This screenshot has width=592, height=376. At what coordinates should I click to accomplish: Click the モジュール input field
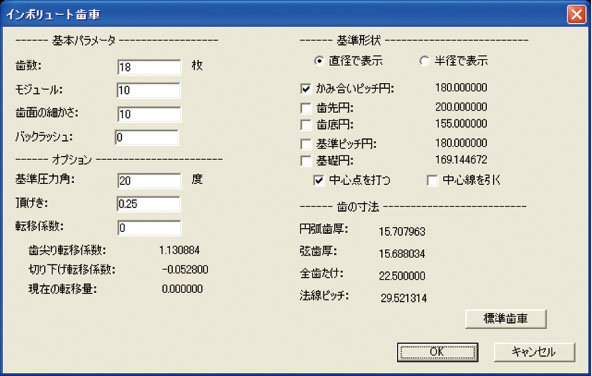[x=148, y=91]
